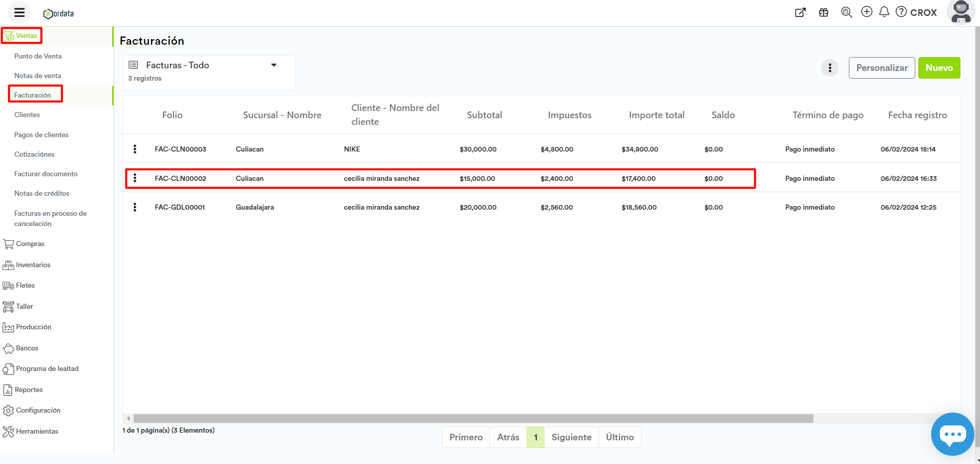Screen dimensions: 980x464
Task: Click the plus circle quick-add icon
Action: (867, 12)
